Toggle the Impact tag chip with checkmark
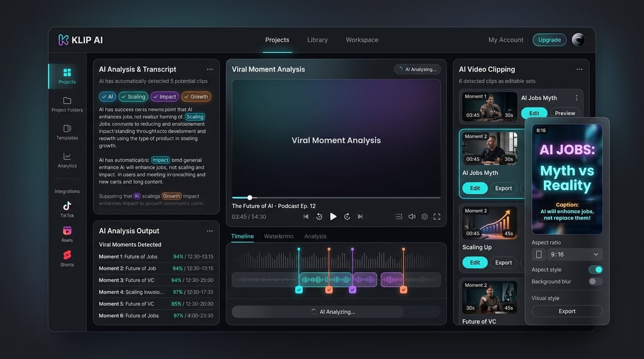 (x=165, y=97)
